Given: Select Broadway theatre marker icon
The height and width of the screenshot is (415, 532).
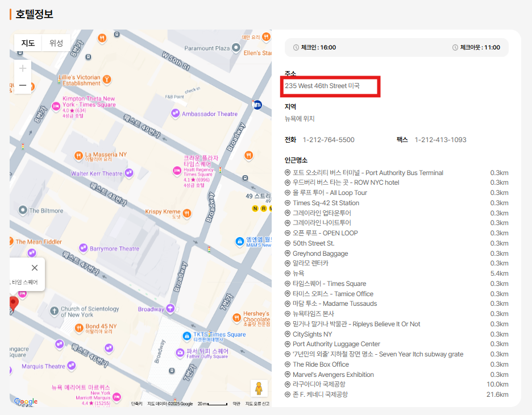Looking at the screenshot, I should (171, 309).
